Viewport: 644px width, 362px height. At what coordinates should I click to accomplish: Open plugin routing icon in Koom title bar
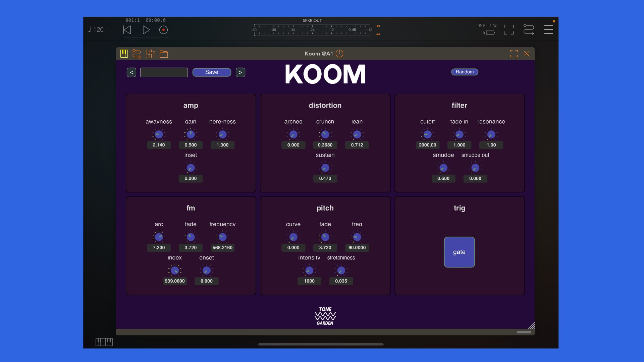pos(137,54)
